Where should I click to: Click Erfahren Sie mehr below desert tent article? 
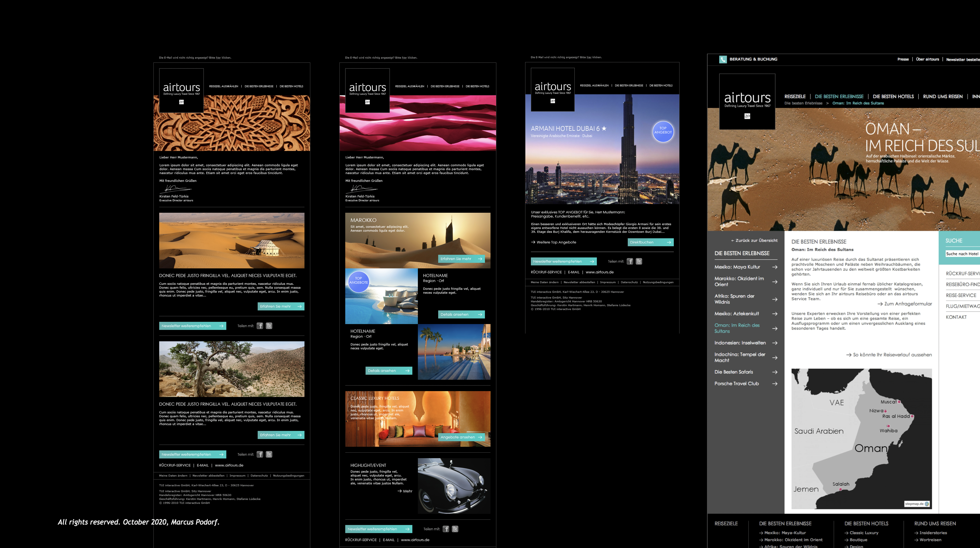point(281,306)
